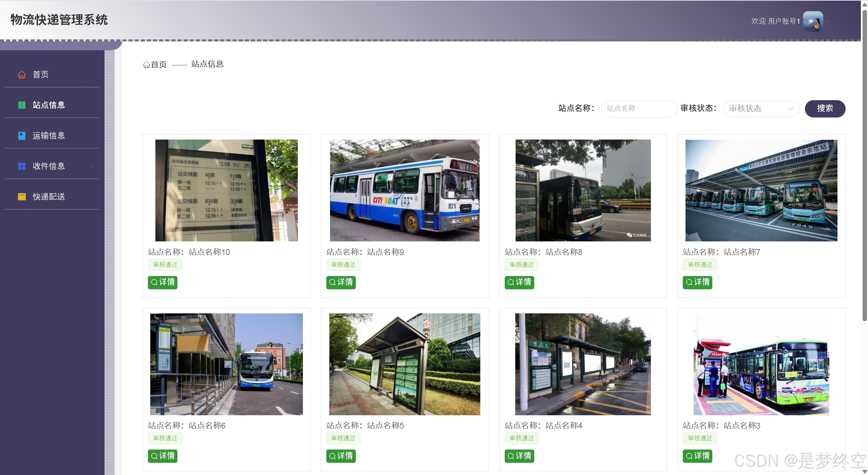Open 详情 for 站点名称7
Image resolution: width=868 pixels, height=475 pixels.
pos(697,282)
